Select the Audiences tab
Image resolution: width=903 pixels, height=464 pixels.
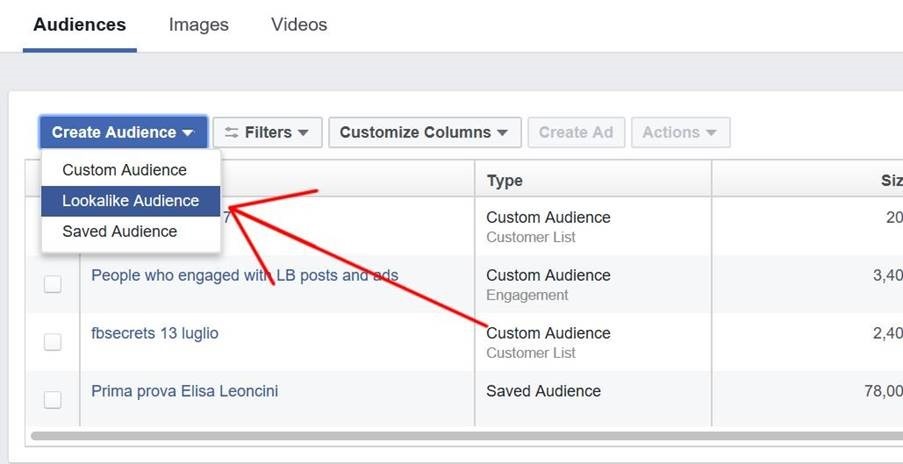80,25
